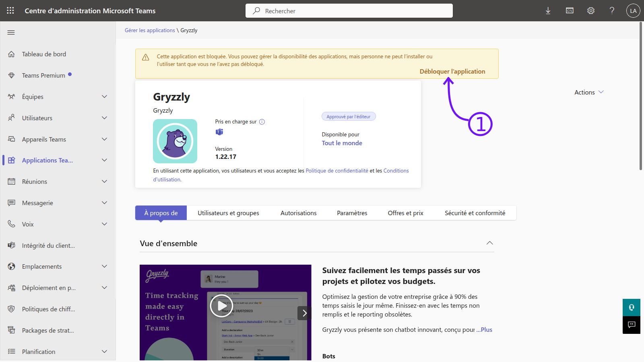
Task: Open the app launcher waffle icon
Action: (x=10, y=10)
